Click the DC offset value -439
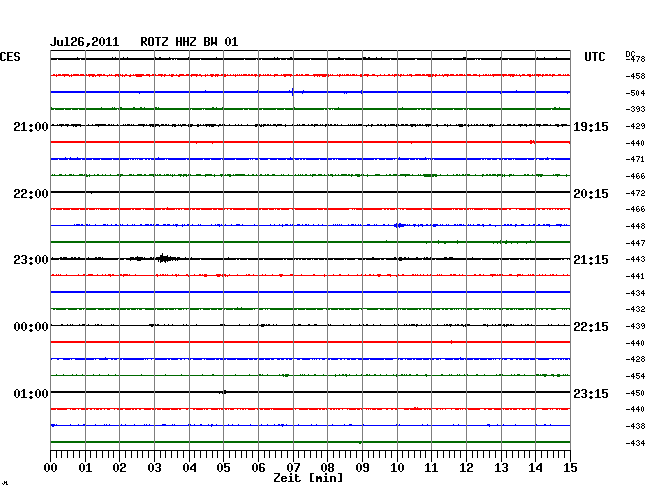Image resolution: width=650 pixels, height=494 pixels. [x=635, y=326]
